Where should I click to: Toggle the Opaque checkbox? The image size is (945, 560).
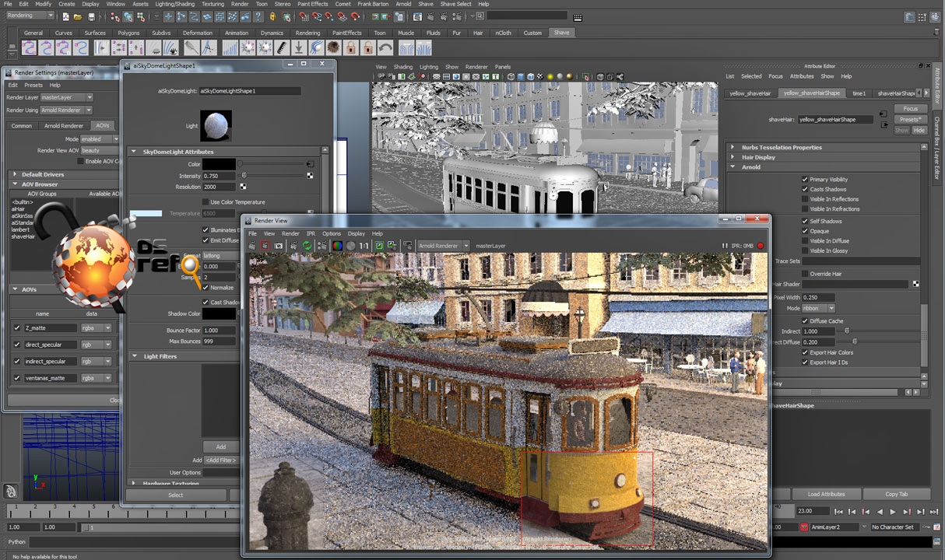point(805,231)
